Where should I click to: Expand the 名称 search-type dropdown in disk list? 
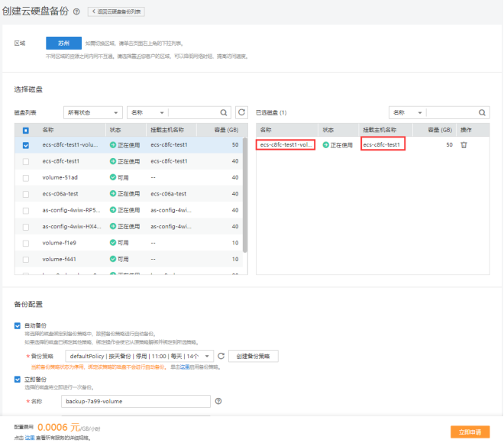(147, 112)
